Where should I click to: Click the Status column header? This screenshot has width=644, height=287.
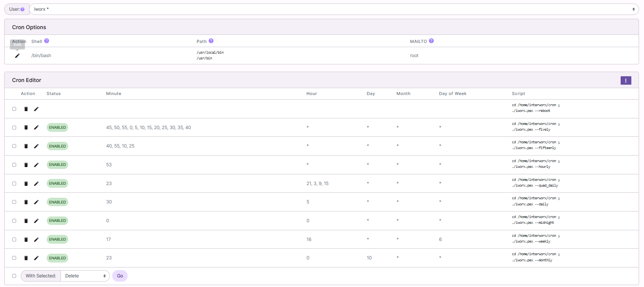(54, 93)
